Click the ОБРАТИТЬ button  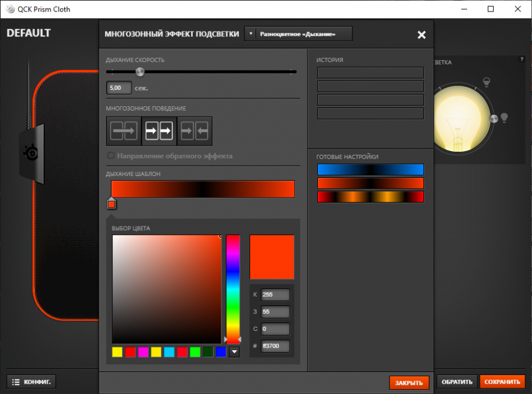[x=457, y=382]
